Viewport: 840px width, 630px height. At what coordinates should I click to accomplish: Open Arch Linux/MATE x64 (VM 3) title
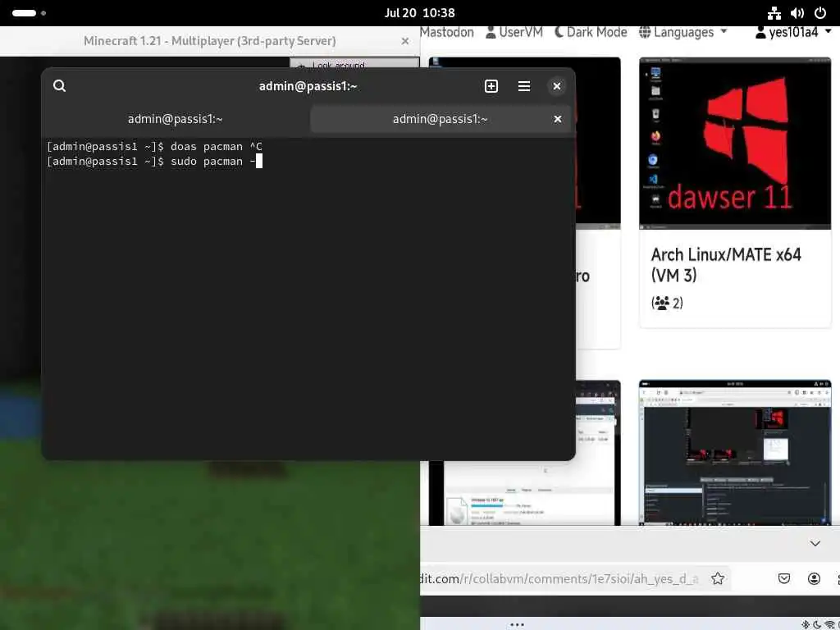(x=726, y=265)
